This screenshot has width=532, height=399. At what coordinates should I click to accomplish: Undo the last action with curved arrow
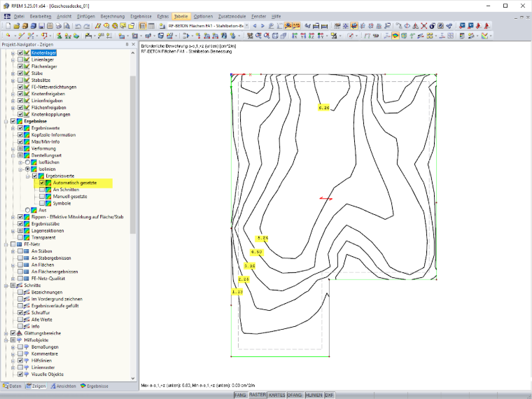[x=78, y=26]
